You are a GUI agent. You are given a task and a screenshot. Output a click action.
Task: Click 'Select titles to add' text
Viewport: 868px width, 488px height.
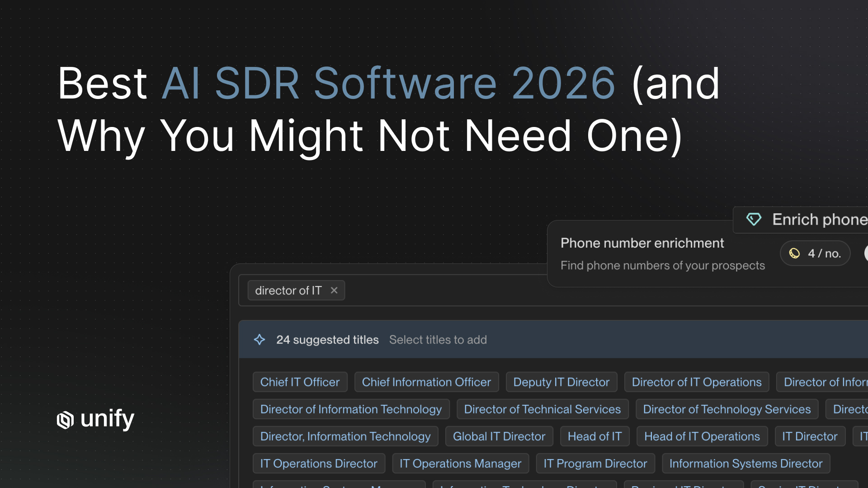[x=438, y=340]
